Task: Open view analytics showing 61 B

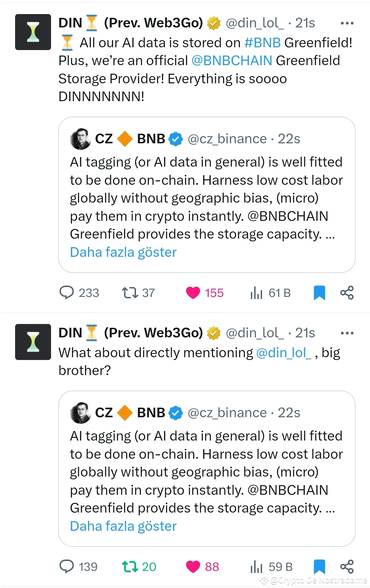Action: (256, 293)
